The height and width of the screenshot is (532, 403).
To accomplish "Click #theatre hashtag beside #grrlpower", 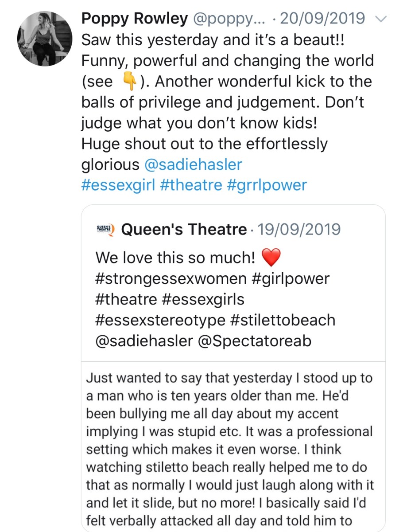I will click(x=191, y=185).
